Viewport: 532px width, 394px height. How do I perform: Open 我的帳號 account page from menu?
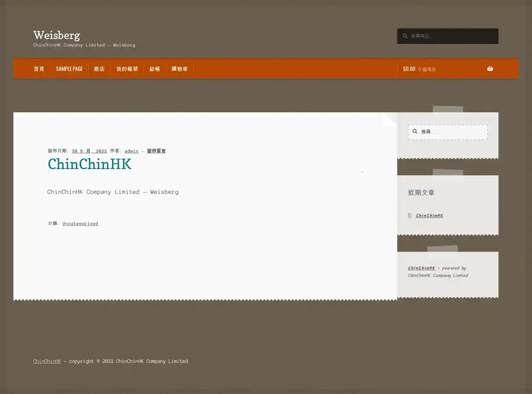[x=127, y=69]
